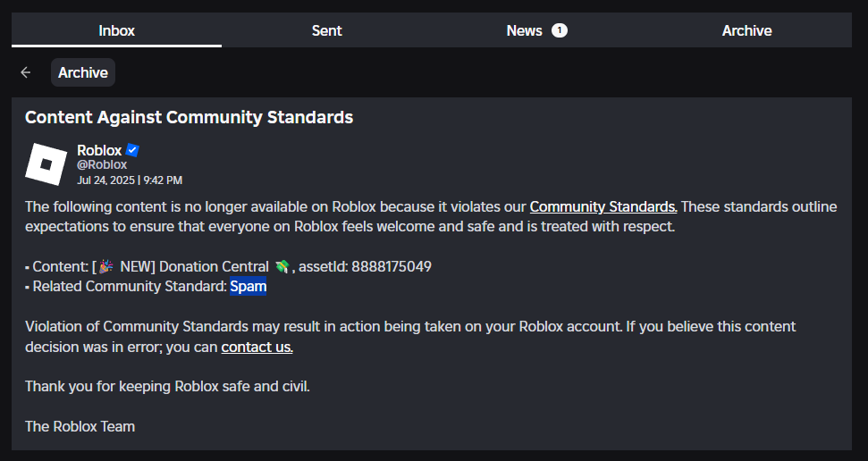Follow the contact us link
868x461 pixels.
click(x=257, y=347)
